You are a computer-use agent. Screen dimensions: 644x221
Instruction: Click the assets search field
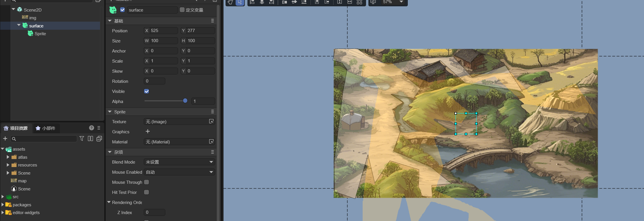[x=44, y=139]
